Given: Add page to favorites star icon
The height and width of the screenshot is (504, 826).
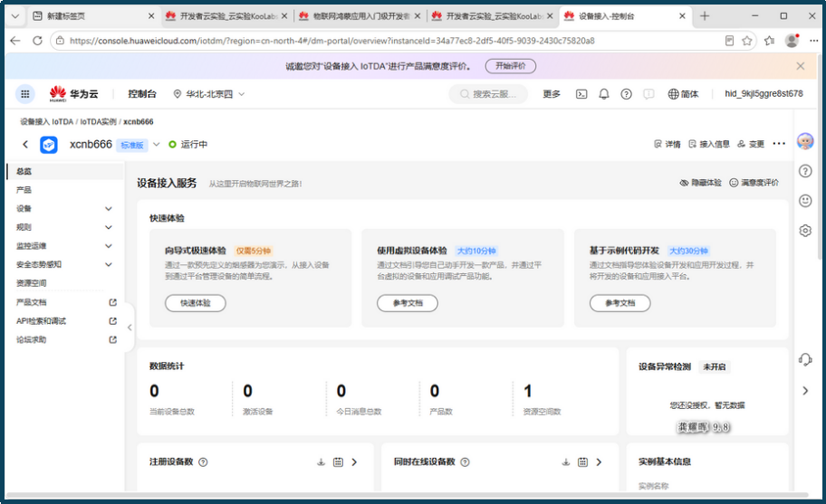Looking at the screenshot, I should coord(747,41).
